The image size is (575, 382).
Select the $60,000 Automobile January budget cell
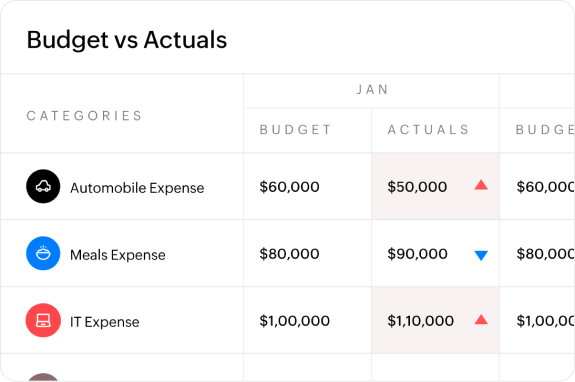coord(307,186)
